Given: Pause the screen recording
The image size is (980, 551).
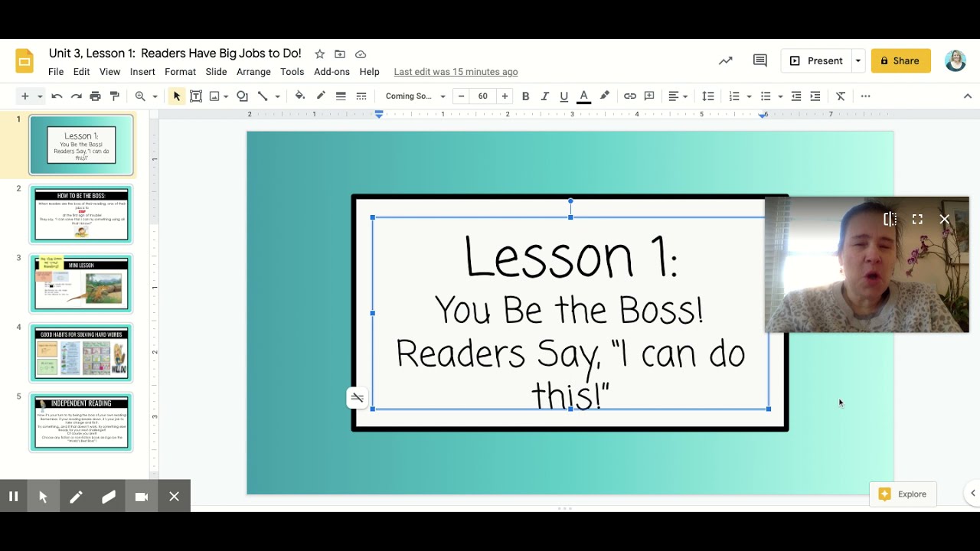Looking at the screenshot, I should tap(13, 497).
